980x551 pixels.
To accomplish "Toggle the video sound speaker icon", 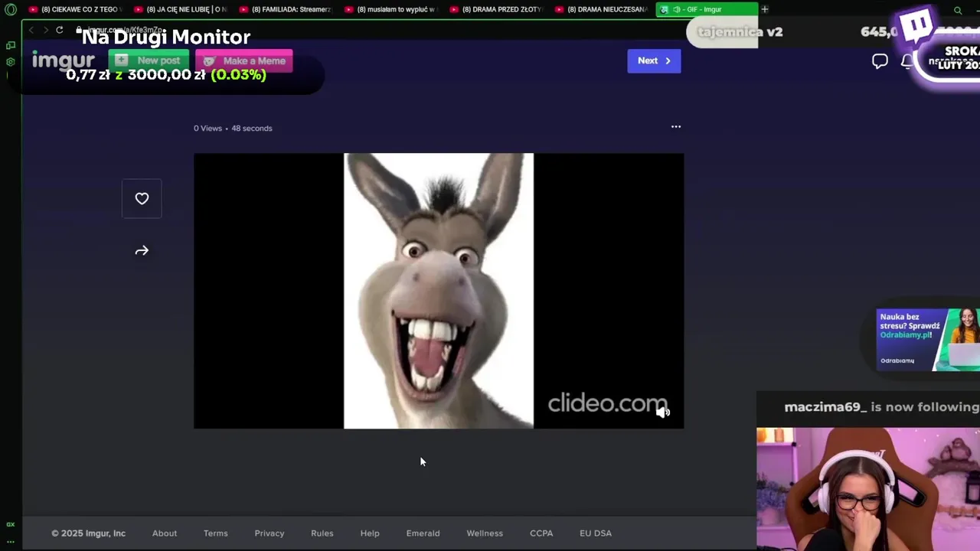I will click(663, 412).
